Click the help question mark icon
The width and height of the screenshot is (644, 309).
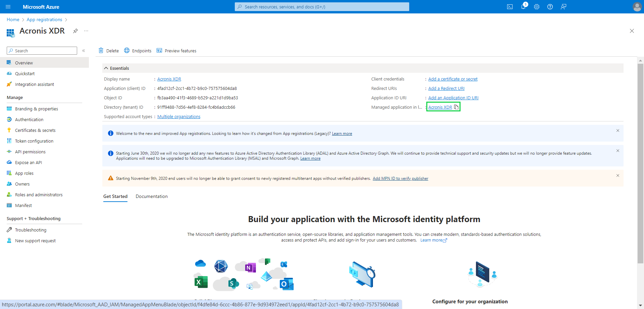pos(550,7)
